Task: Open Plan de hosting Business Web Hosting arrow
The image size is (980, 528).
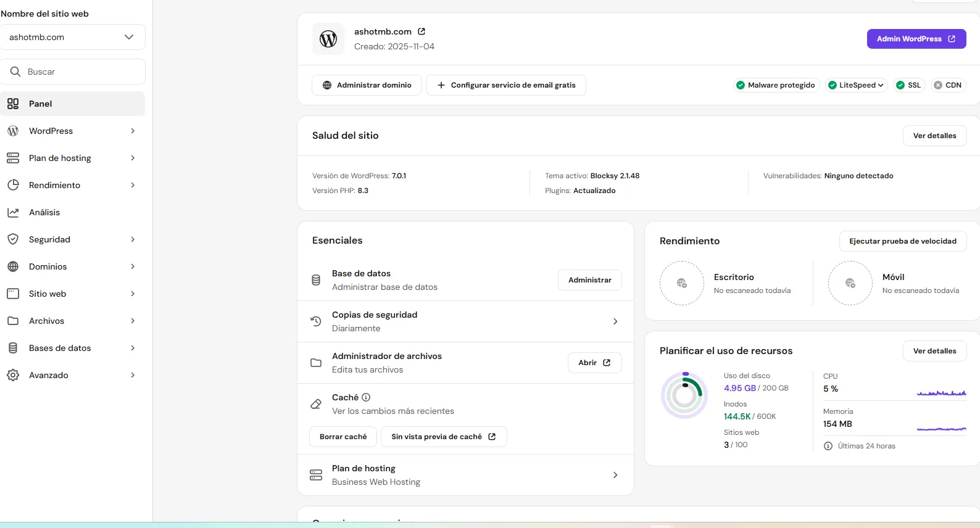Action: [615, 475]
